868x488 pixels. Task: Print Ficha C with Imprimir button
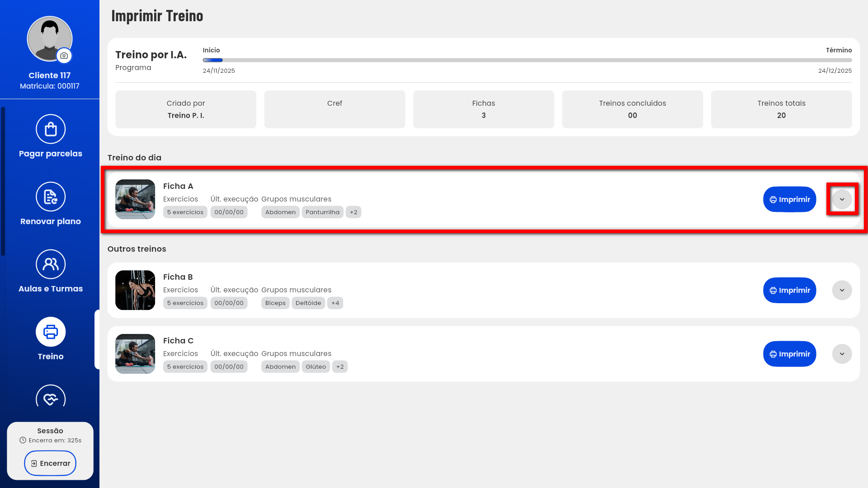tap(789, 354)
